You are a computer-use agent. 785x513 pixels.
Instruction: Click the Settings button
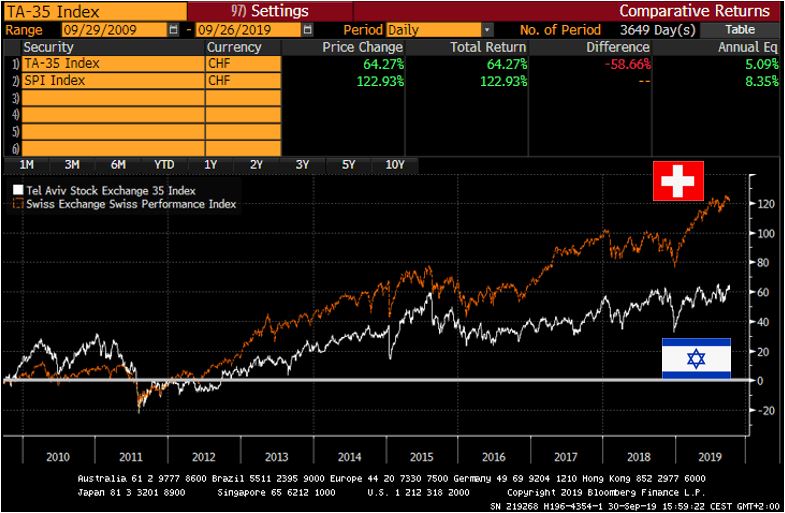[270, 11]
